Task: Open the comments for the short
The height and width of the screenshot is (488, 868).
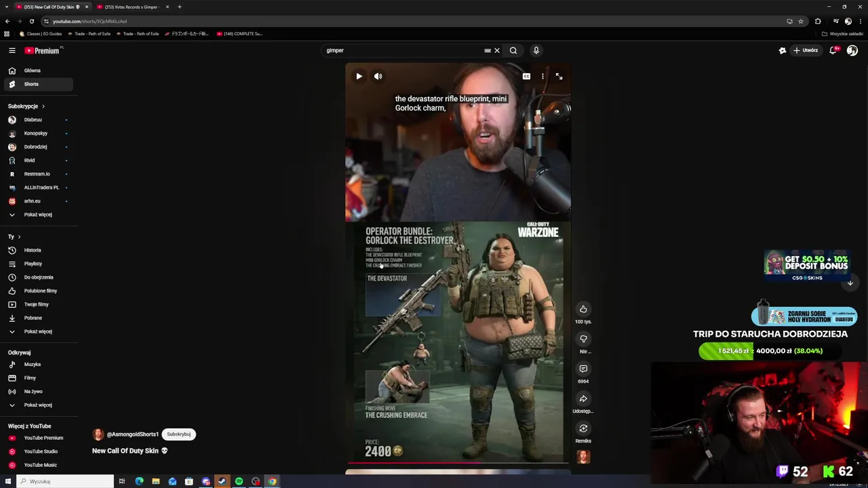Action: pyautogui.click(x=583, y=369)
